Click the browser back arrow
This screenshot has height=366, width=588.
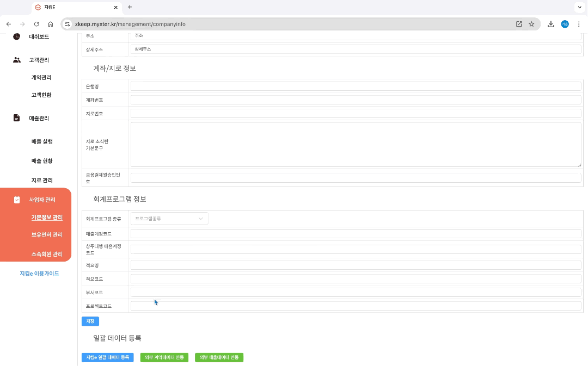pyautogui.click(x=9, y=24)
